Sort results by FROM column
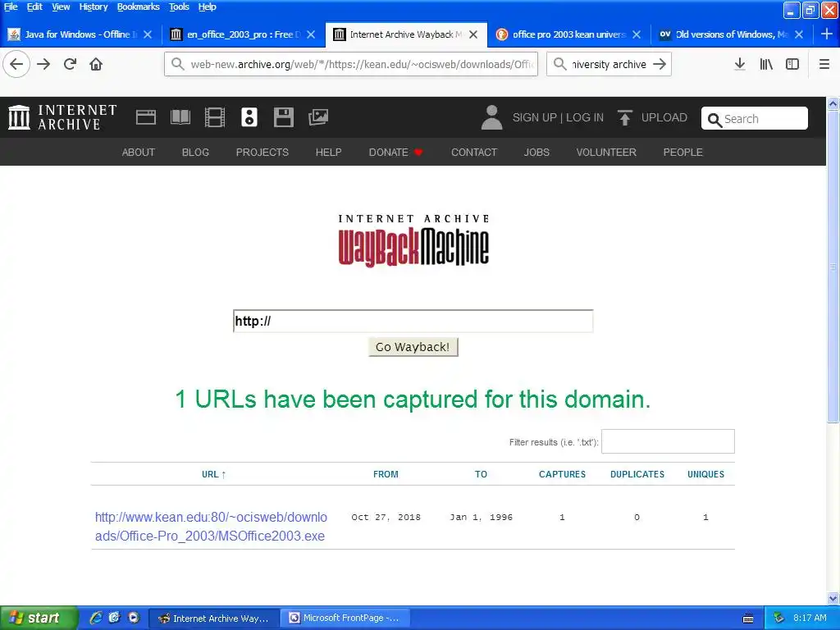The width and height of the screenshot is (840, 630). (386, 474)
